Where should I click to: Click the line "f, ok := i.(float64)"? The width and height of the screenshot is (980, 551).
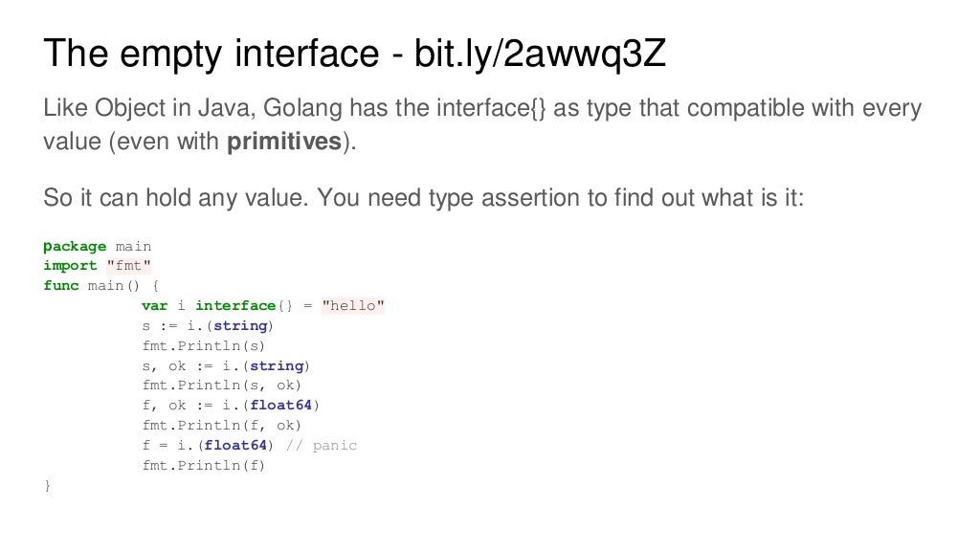click(231, 406)
